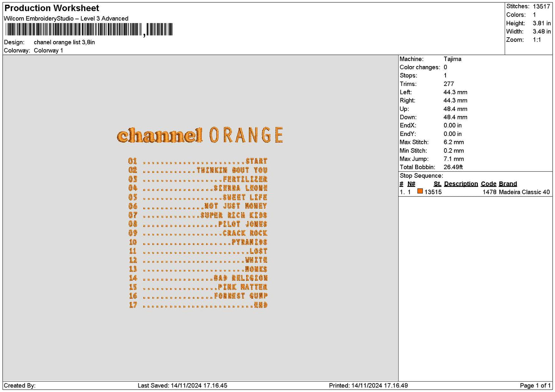555x392 pixels.
Task: Click the Up value 48.4 mm
Action: pyautogui.click(x=456, y=109)
